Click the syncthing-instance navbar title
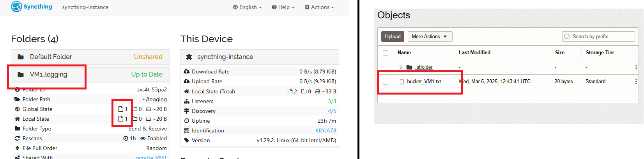Viewport: 644px width, 159px height. (x=85, y=7)
